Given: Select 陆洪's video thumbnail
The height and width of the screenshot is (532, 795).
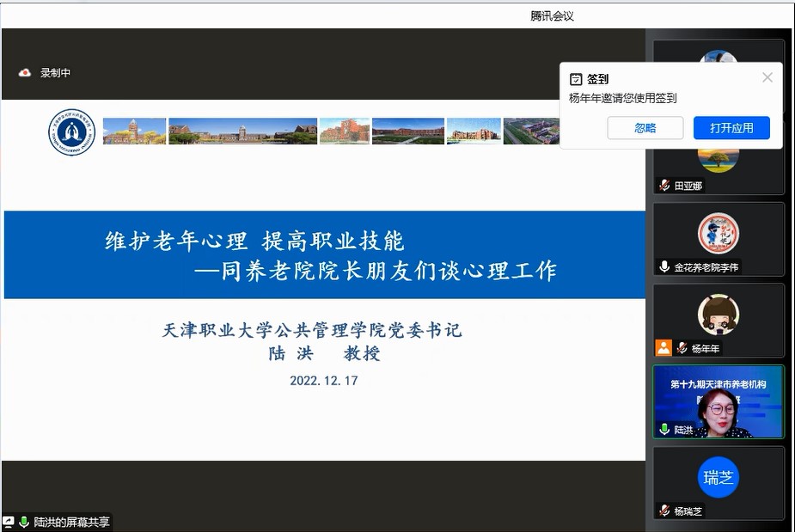Looking at the screenshot, I should click(x=719, y=401).
